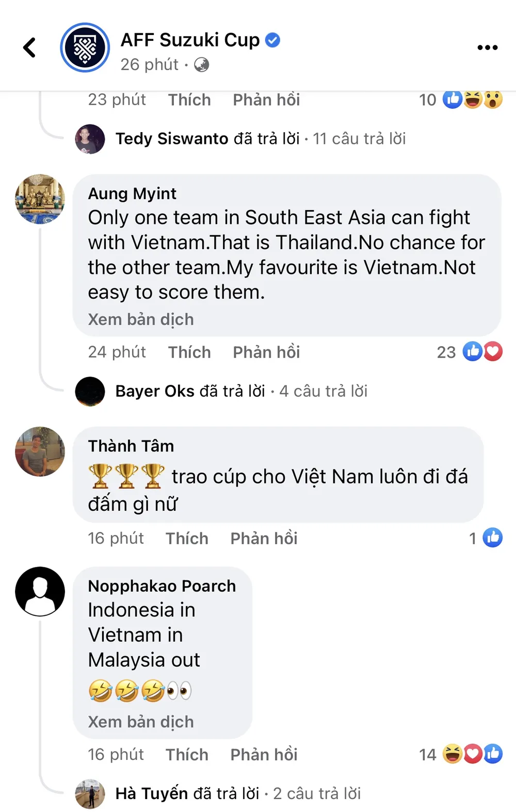View reactions on Aung Myint's comment
Screen dimensions: 516x812
pyautogui.click(x=470, y=352)
